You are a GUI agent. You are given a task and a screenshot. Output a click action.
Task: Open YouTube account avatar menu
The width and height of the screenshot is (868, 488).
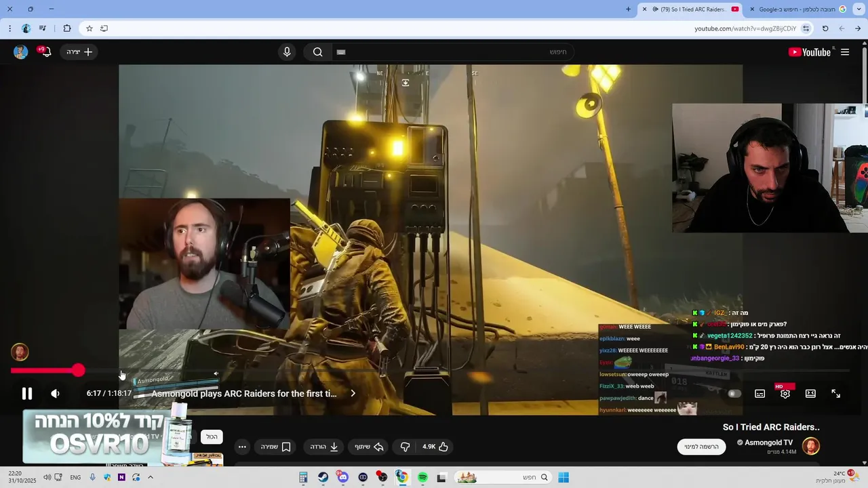click(21, 52)
